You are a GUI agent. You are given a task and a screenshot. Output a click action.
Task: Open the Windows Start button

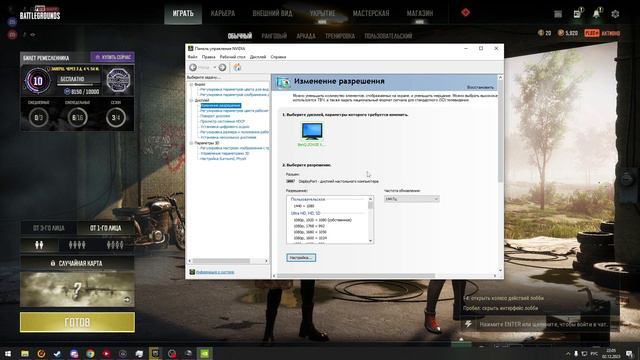[x=8, y=353]
